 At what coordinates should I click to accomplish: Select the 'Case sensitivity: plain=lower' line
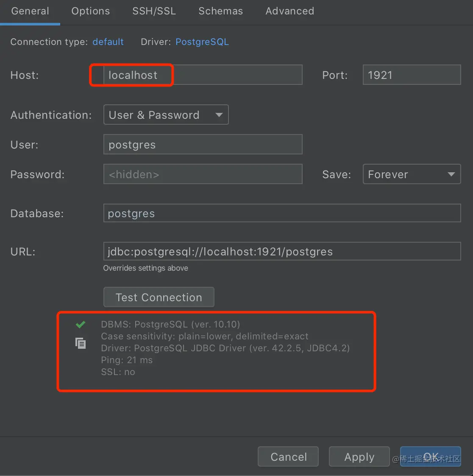click(x=205, y=336)
